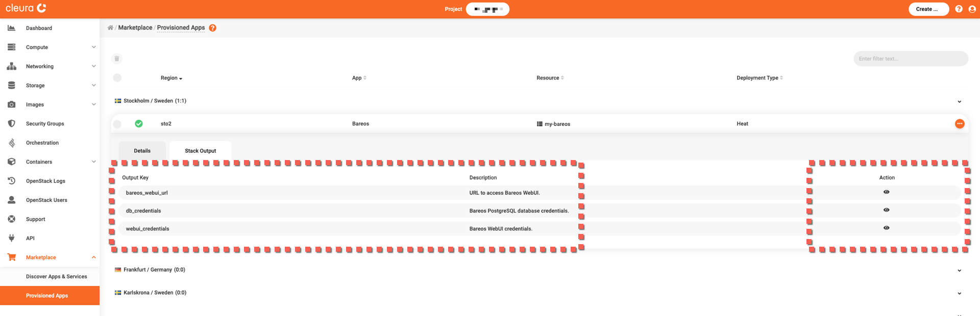Select the sto2 row checkbox
Screen dimensions: 980x316
click(x=117, y=124)
